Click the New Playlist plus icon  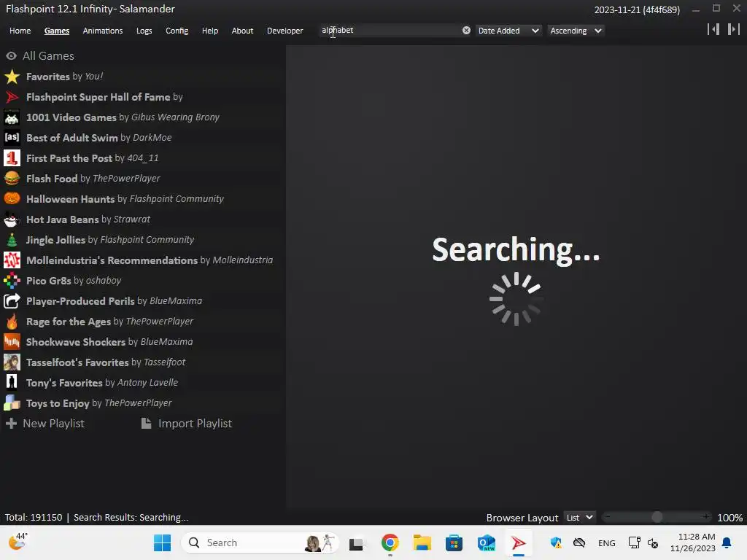click(x=12, y=424)
